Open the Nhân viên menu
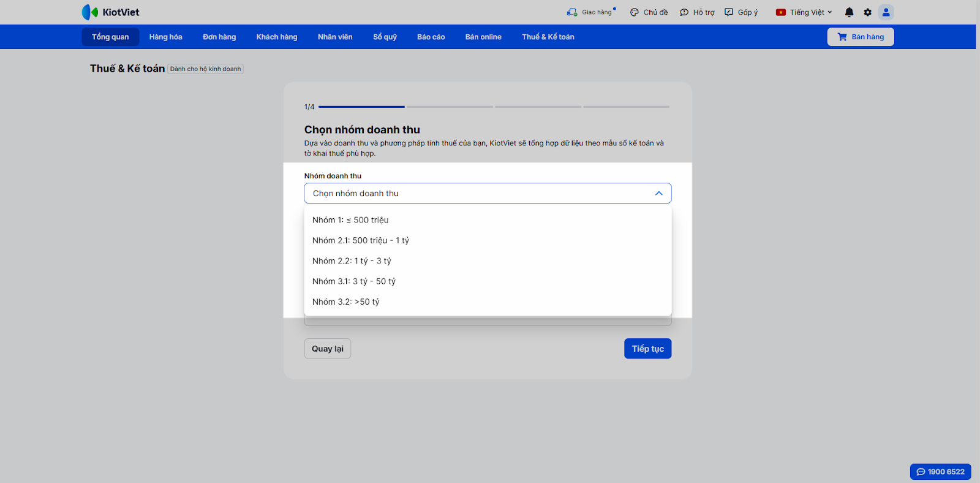Screen dimensions: 980x483 (335, 37)
